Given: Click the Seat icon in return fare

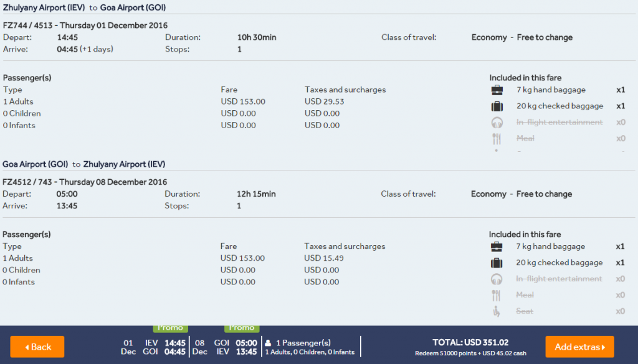Looking at the screenshot, I should (x=497, y=312).
